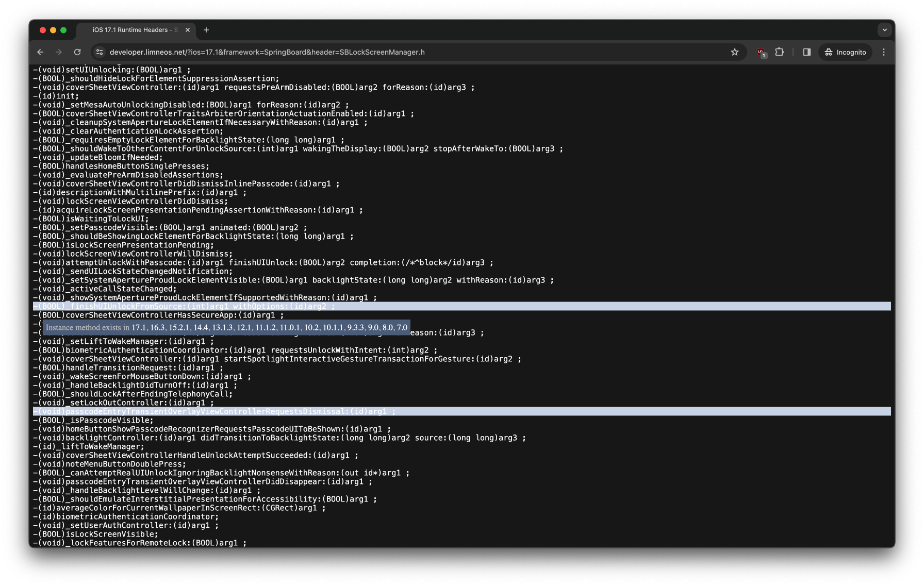This screenshot has width=924, height=586.
Task: Open a new tab with the plus button
Action: [x=206, y=30]
